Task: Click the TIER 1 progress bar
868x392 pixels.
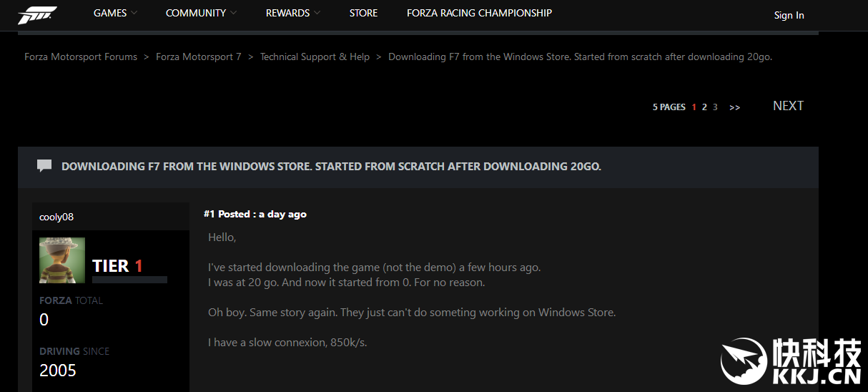Action: 129,280
